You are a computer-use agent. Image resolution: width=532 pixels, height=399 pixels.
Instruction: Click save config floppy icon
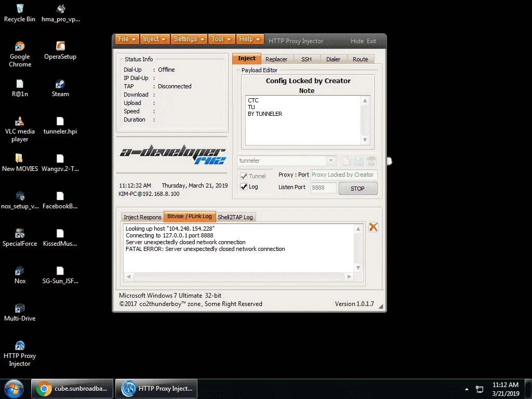coord(359,161)
